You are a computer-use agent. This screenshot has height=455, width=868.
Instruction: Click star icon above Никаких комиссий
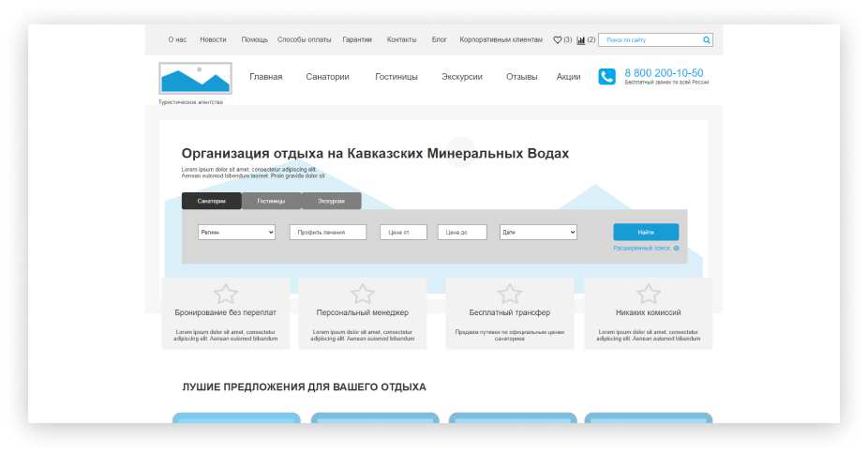648,294
